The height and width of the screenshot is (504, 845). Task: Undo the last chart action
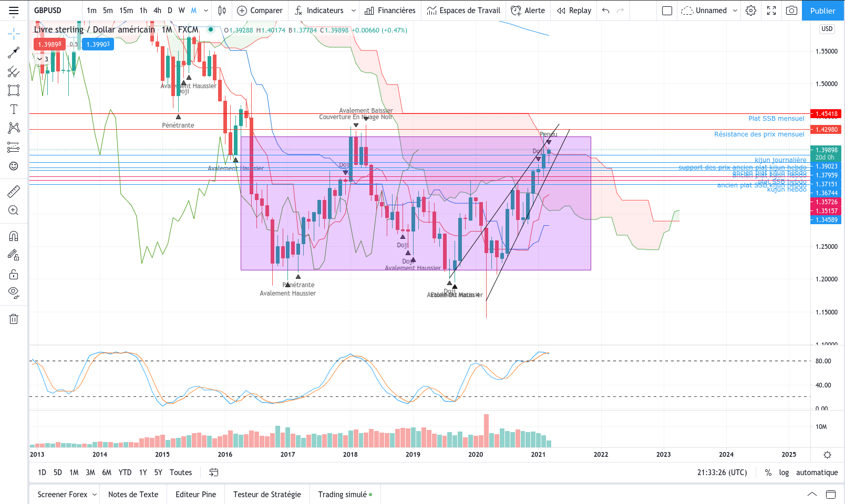pos(606,10)
